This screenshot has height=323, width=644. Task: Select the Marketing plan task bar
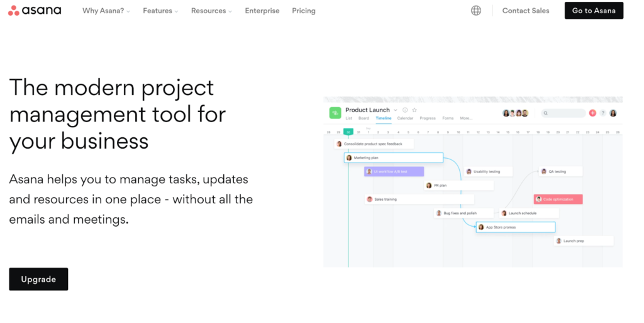(394, 158)
